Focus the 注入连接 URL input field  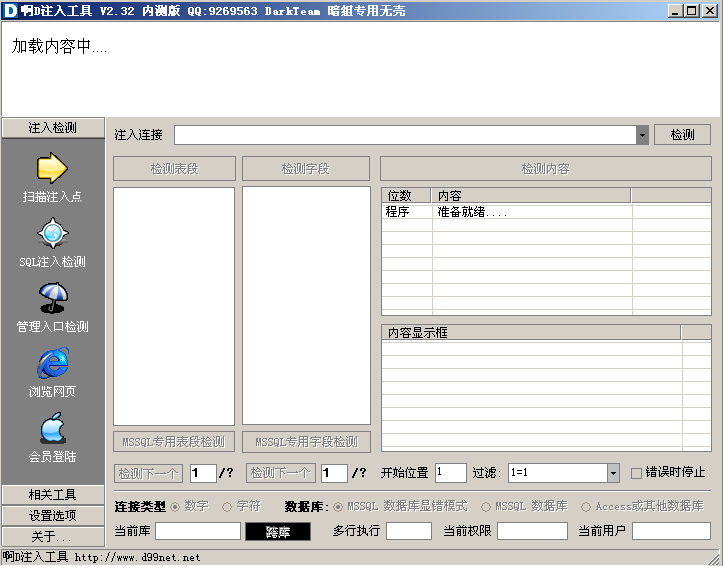405,135
